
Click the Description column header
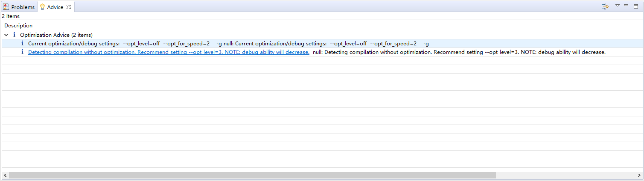18,26
